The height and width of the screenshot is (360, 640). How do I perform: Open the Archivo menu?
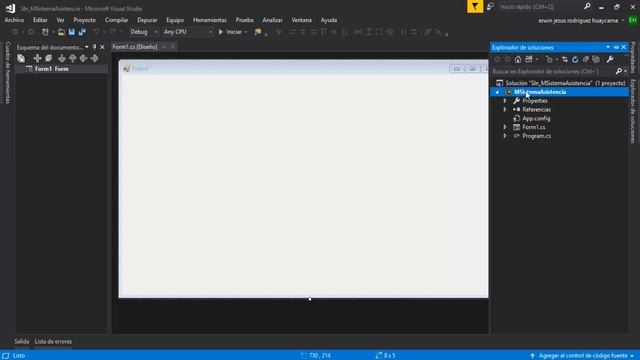point(14,20)
